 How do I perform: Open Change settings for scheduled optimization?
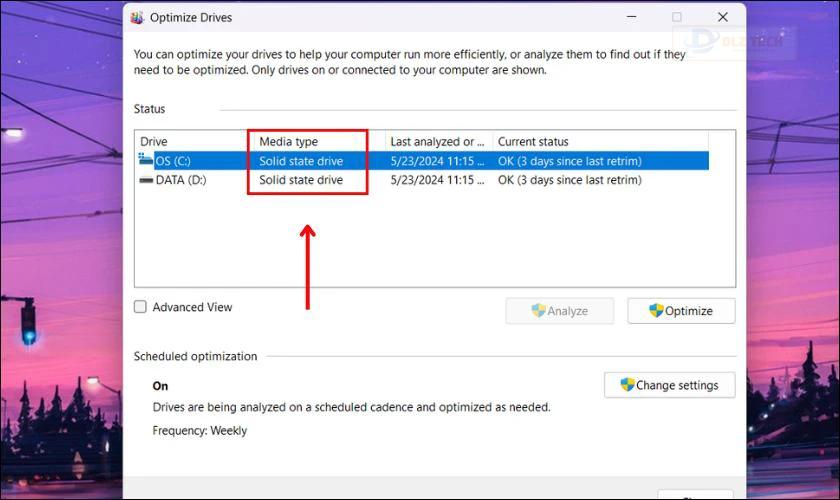click(669, 385)
